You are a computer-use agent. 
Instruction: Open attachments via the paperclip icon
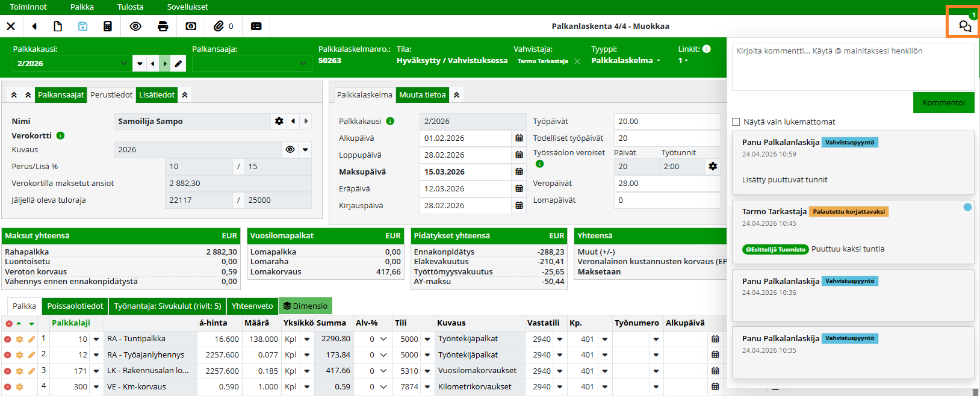pyautogui.click(x=219, y=26)
